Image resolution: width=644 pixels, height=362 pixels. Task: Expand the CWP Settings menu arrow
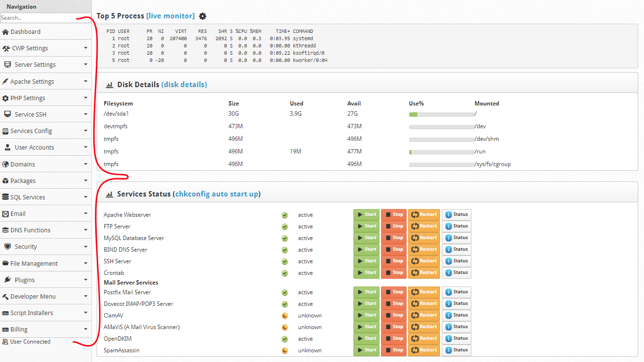[x=86, y=48]
